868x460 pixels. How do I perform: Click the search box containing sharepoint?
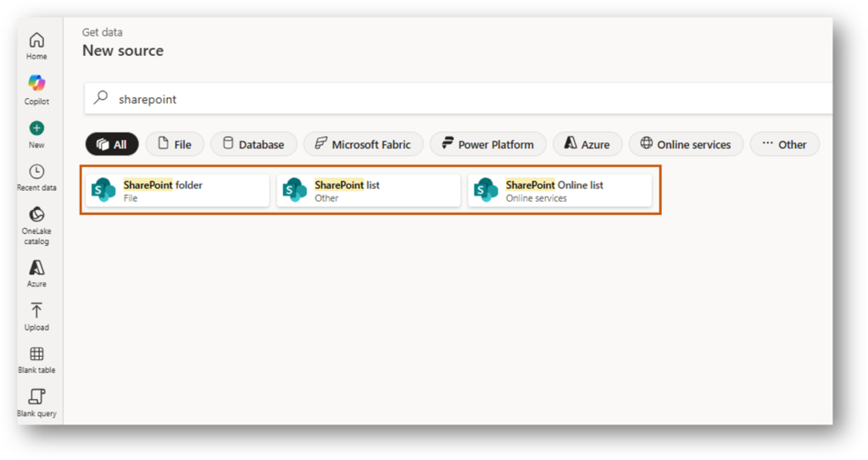(x=459, y=98)
